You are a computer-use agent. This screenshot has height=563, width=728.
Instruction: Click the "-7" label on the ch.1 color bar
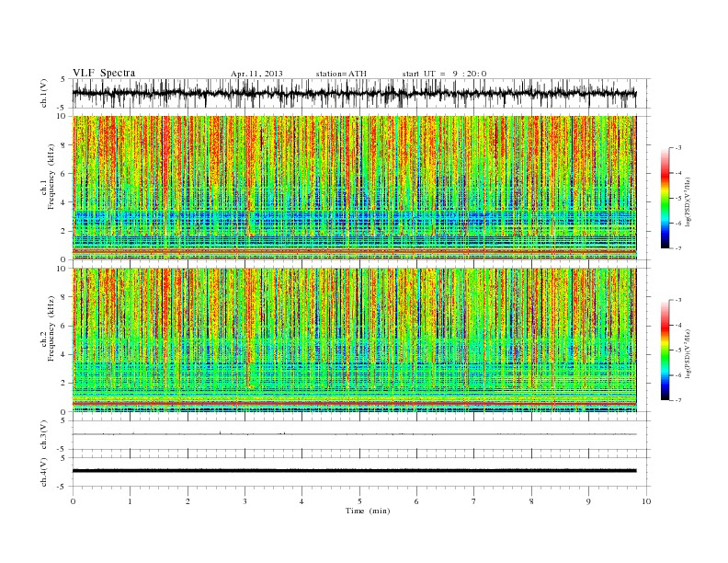click(678, 248)
